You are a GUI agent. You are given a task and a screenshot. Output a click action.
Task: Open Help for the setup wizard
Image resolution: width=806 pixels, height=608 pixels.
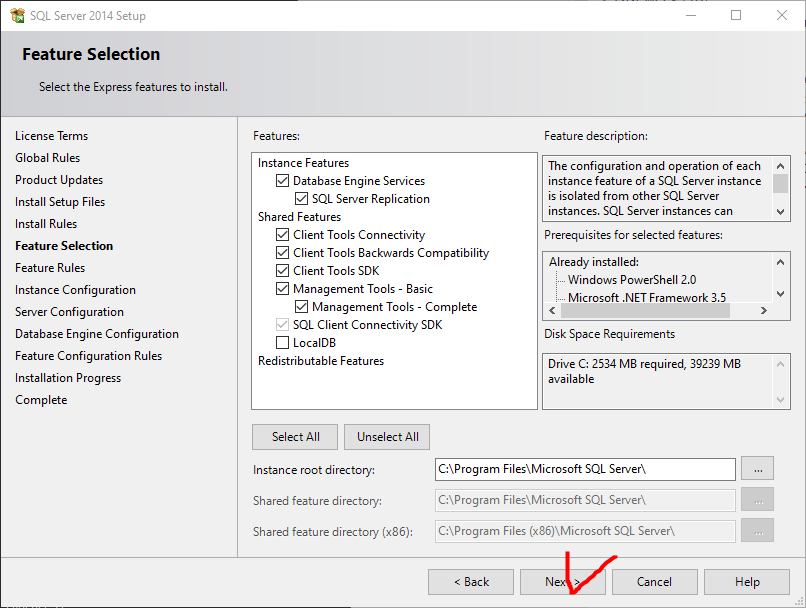click(x=747, y=582)
